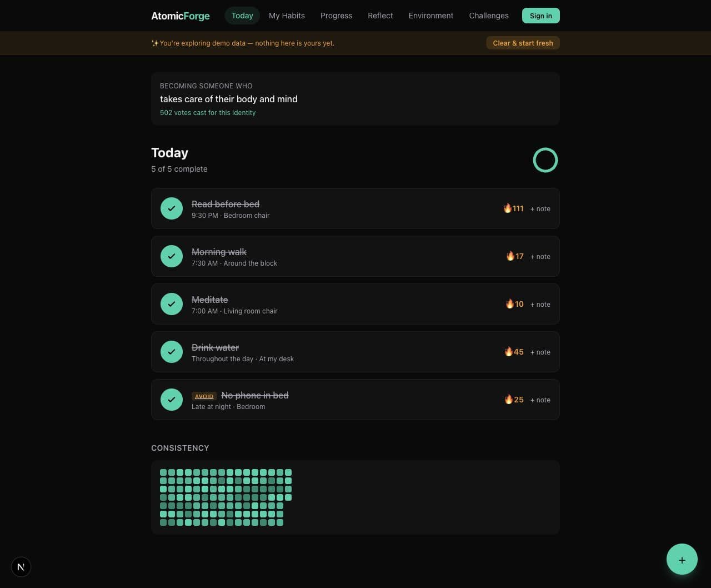
Task: Click '502 votes cast for this identity'
Action: click(x=208, y=113)
